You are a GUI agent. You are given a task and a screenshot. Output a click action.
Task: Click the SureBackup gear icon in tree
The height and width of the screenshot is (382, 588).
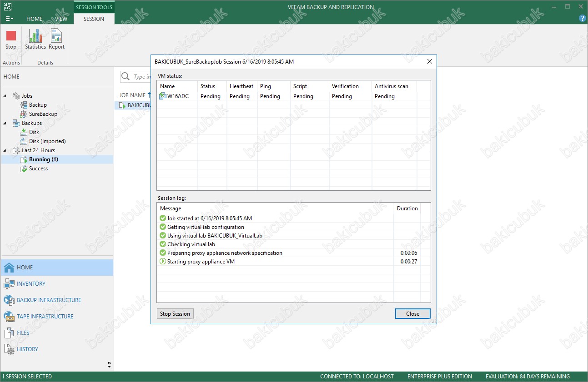point(24,114)
